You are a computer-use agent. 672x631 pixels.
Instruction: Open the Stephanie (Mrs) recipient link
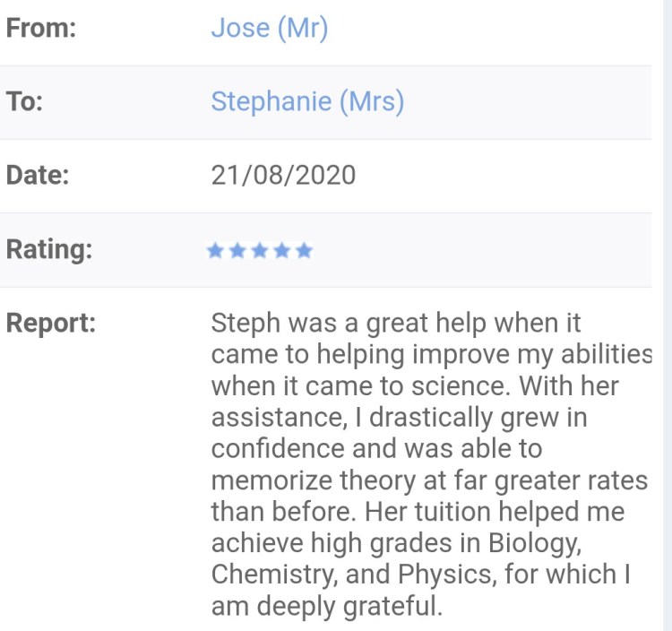[307, 101]
